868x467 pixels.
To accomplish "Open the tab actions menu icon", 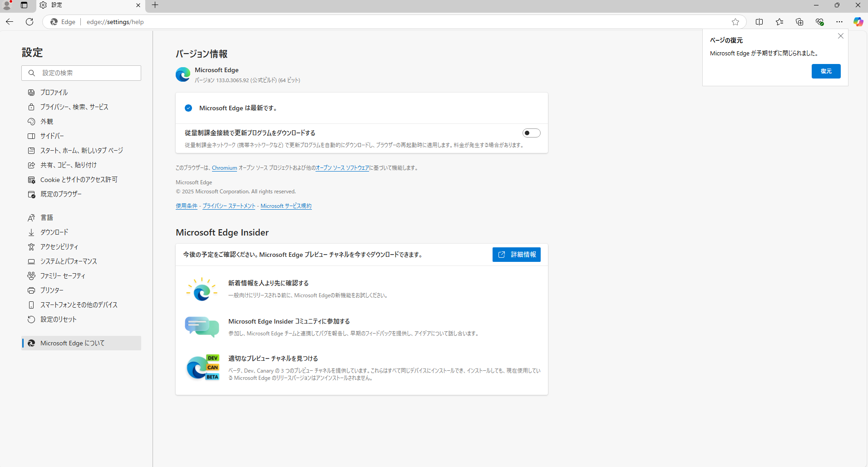I will coord(24,5).
